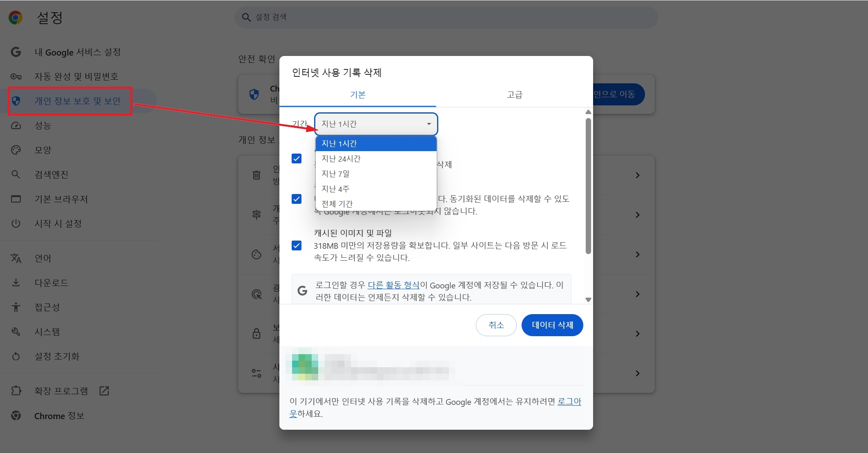Click the Google G icon in account notice

[302, 291]
